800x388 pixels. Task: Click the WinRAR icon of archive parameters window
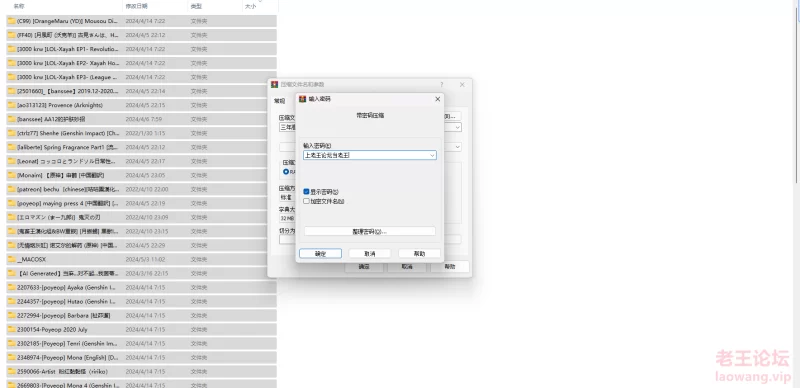[x=275, y=85]
